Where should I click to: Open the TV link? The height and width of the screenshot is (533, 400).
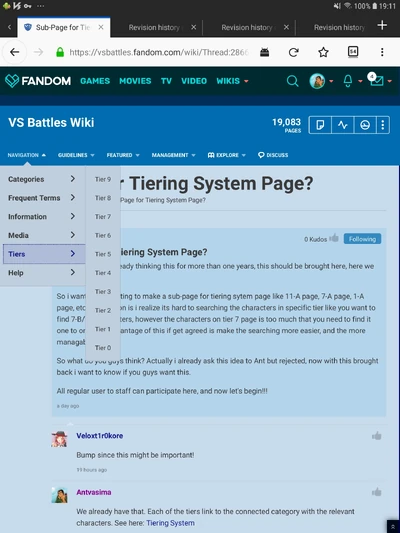[166, 81]
